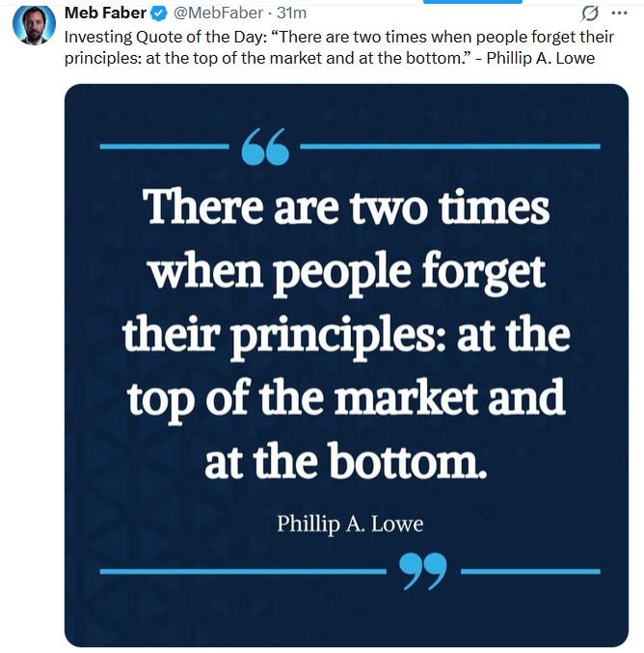Click the opening quotation mark graphic

[x=265, y=147]
